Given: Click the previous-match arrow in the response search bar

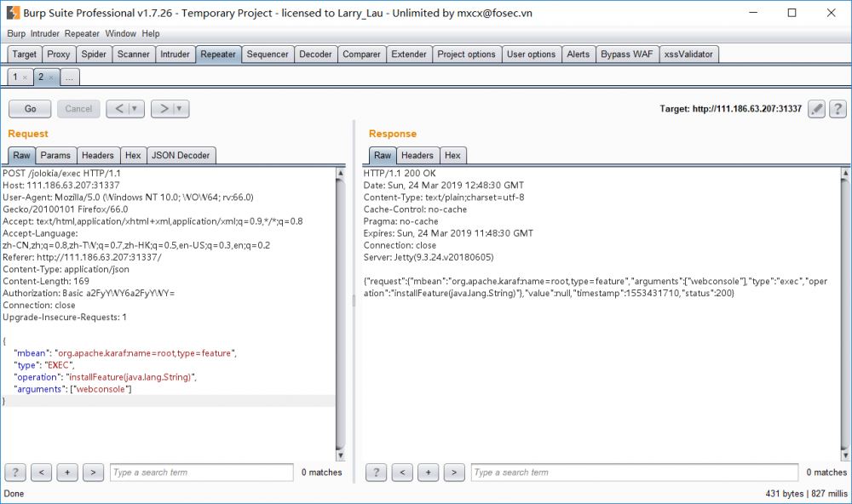Looking at the screenshot, I should [401, 472].
